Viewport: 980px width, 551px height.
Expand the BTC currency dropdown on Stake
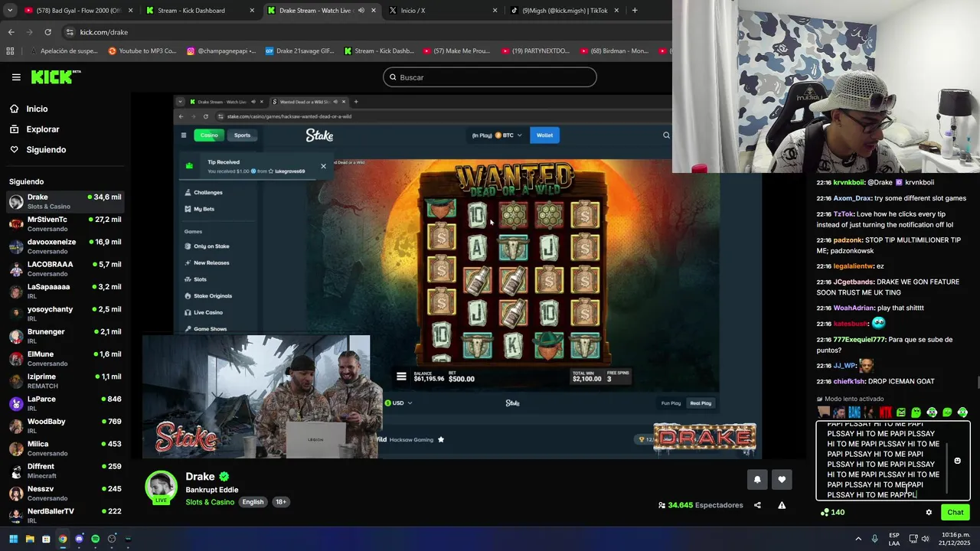click(509, 135)
